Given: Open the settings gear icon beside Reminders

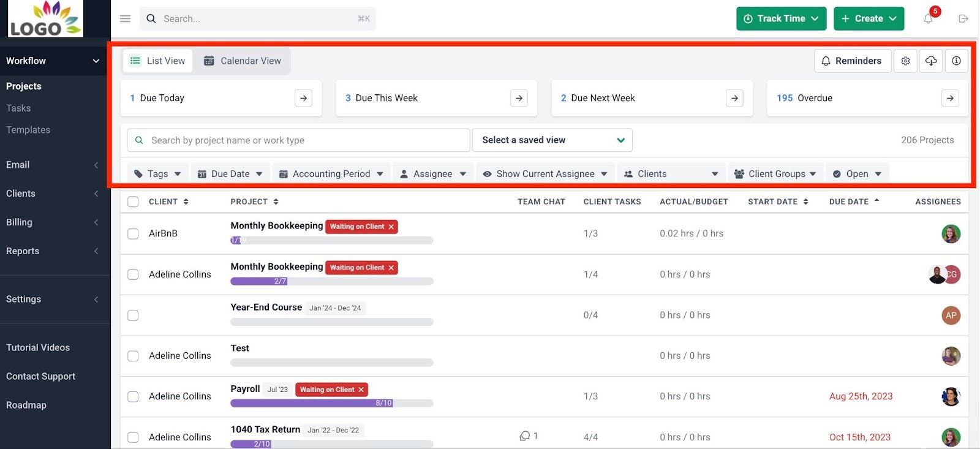Looking at the screenshot, I should coord(905,61).
